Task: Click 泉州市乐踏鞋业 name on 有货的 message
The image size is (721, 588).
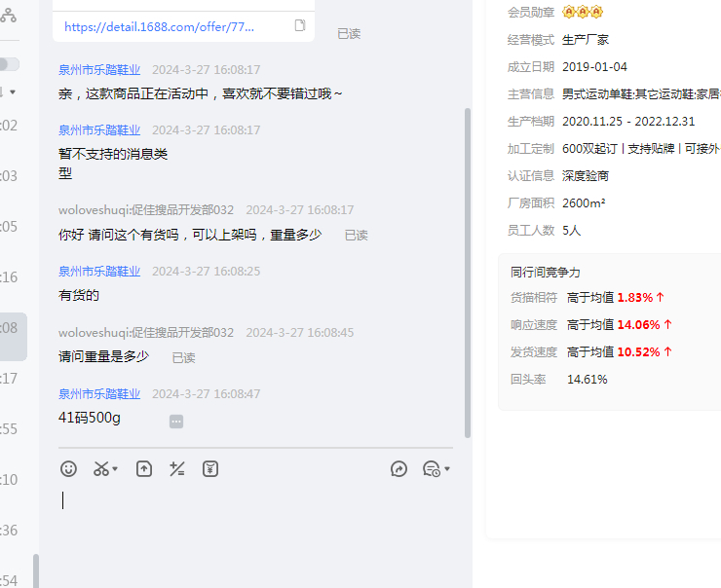Action: click(x=99, y=271)
